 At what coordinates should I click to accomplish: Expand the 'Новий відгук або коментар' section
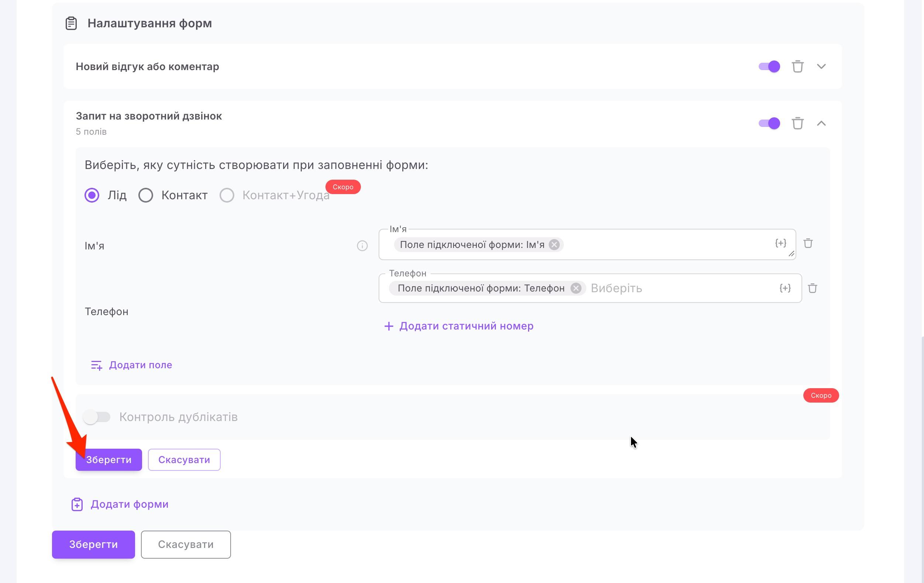coord(821,66)
